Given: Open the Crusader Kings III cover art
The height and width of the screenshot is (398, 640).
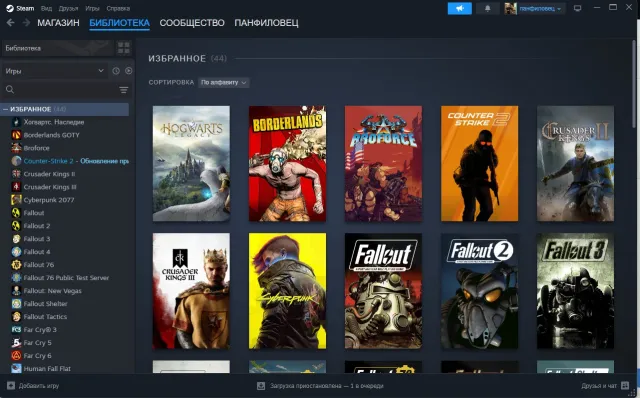Looking at the screenshot, I should tap(191, 291).
